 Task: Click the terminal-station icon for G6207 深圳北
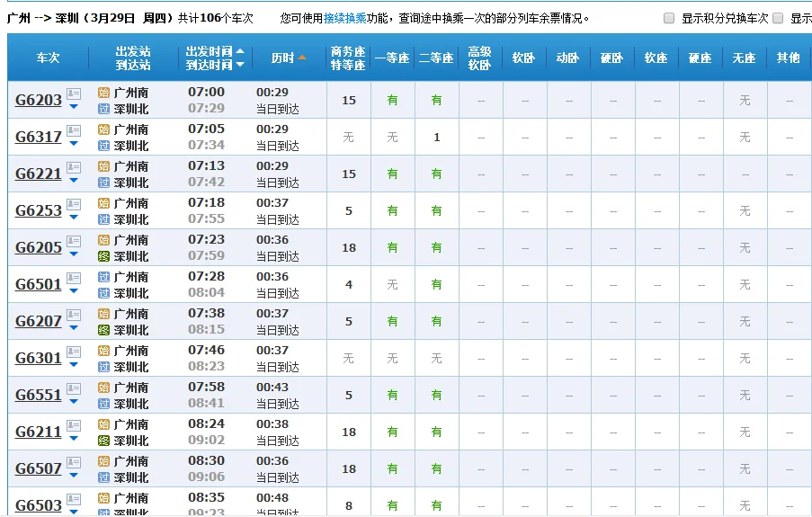pos(103,329)
